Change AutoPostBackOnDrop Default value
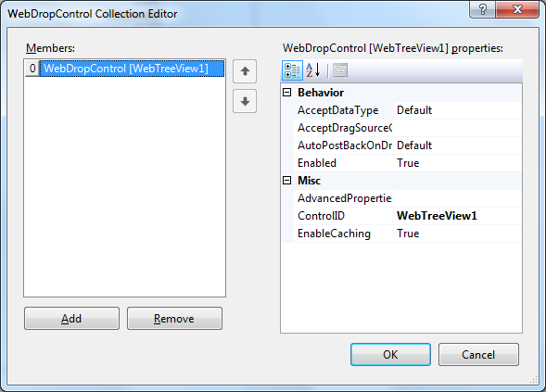Image resolution: width=546 pixels, height=392 pixels. (458, 145)
